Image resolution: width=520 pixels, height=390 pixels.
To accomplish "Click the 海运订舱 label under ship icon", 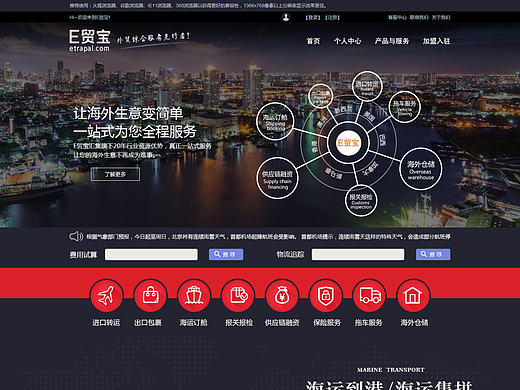I will click(194, 323).
